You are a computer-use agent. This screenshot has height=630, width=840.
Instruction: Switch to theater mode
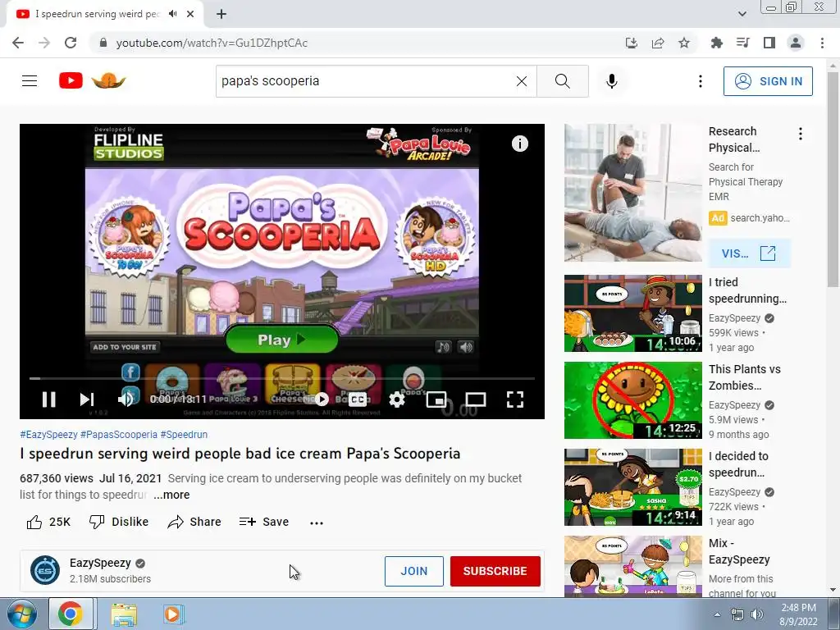(475, 399)
